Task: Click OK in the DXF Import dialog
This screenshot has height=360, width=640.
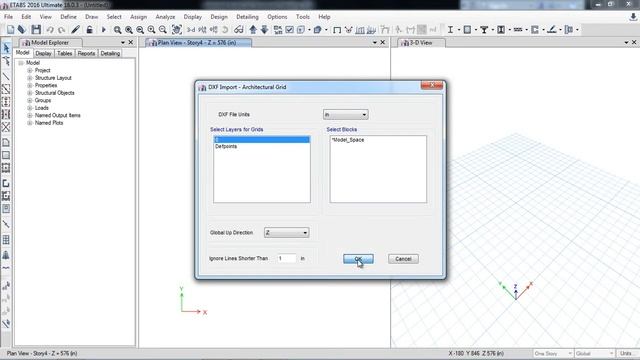Action: click(x=358, y=259)
